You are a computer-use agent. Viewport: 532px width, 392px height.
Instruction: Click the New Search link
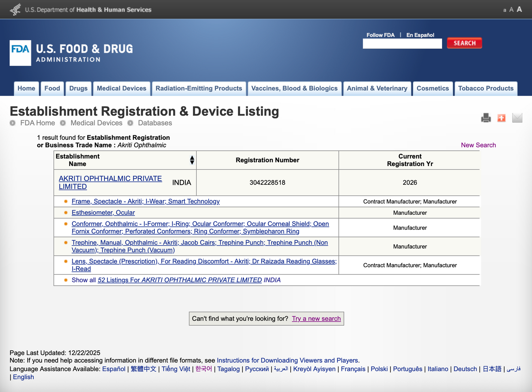point(478,145)
